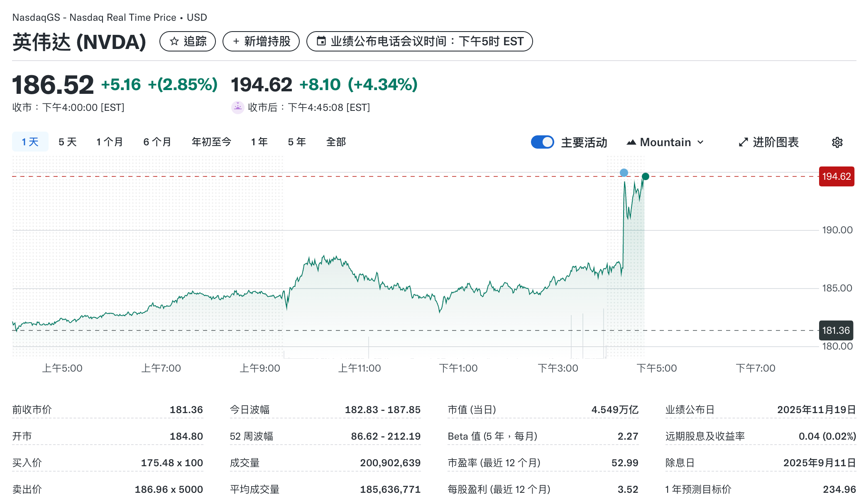Click the green dot at the chart's latest price
The width and height of the screenshot is (866, 504).
point(646,176)
